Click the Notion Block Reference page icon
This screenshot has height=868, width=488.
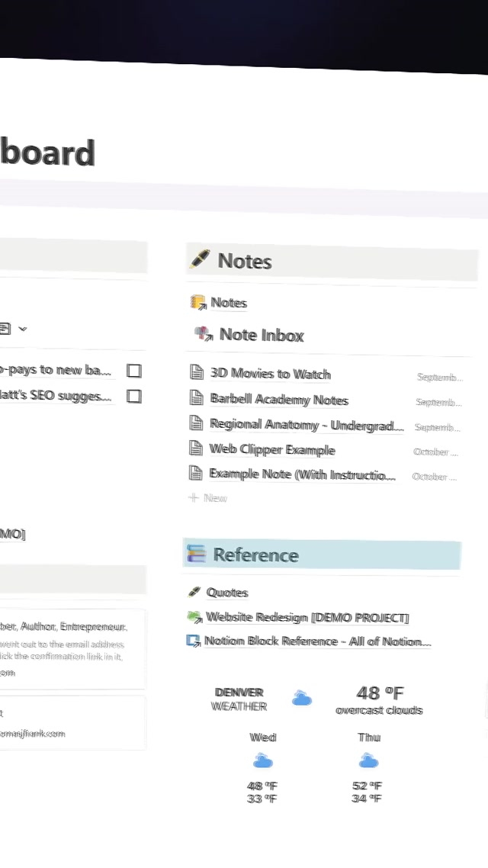pyautogui.click(x=194, y=641)
